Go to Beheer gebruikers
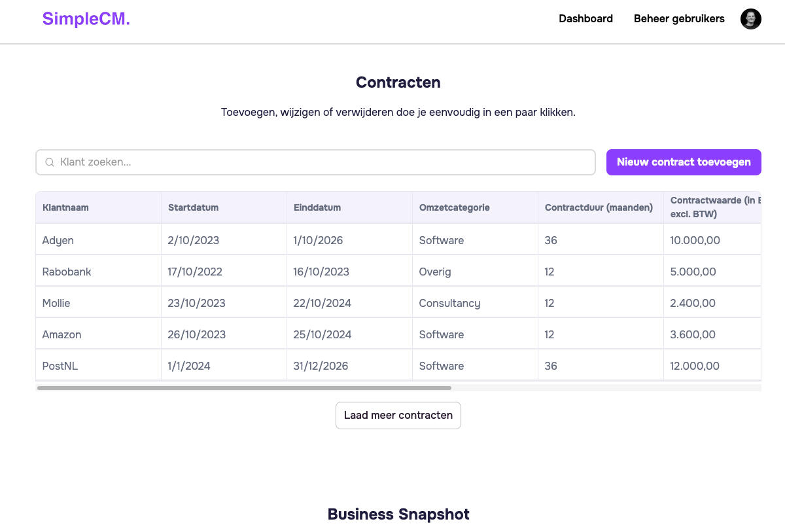Image resolution: width=785 pixels, height=532 pixels. click(678, 19)
